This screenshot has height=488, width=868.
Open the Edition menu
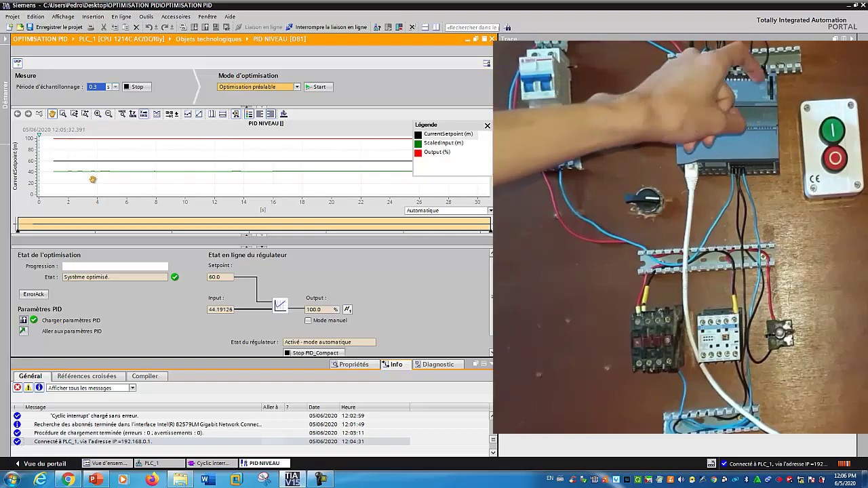[35, 16]
